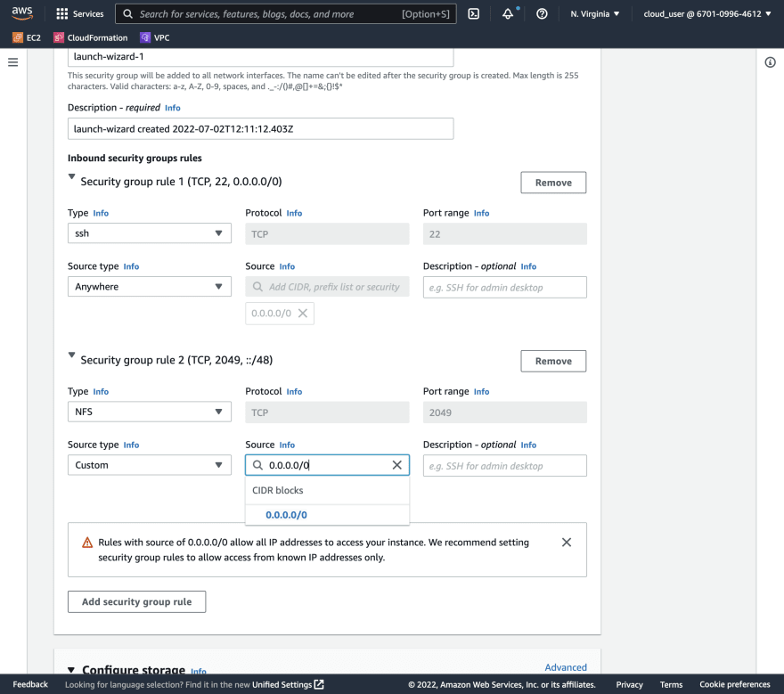The width and height of the screenshot is (784, 694).
Task: Open the notifications bell
Action: pos(508,14)
